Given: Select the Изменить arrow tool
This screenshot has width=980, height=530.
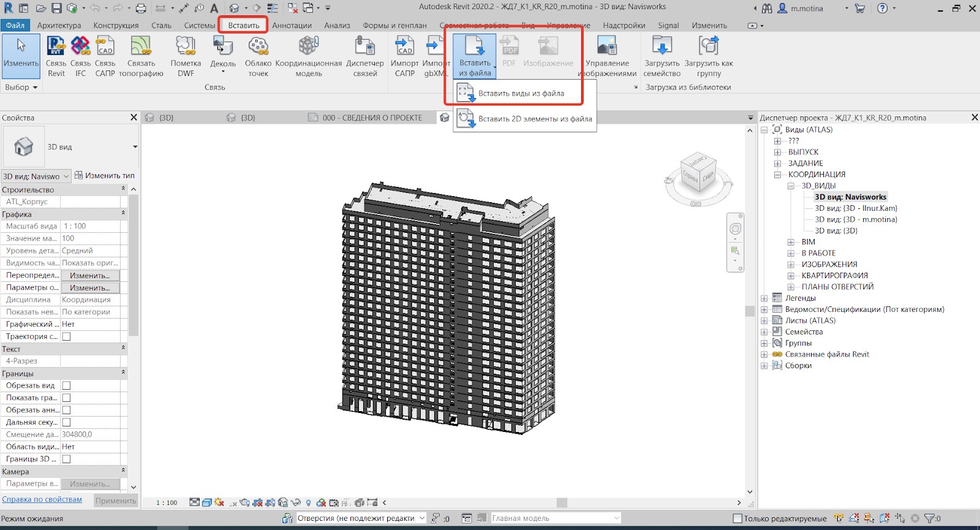Looking at the screenshot, I should 21,56.
